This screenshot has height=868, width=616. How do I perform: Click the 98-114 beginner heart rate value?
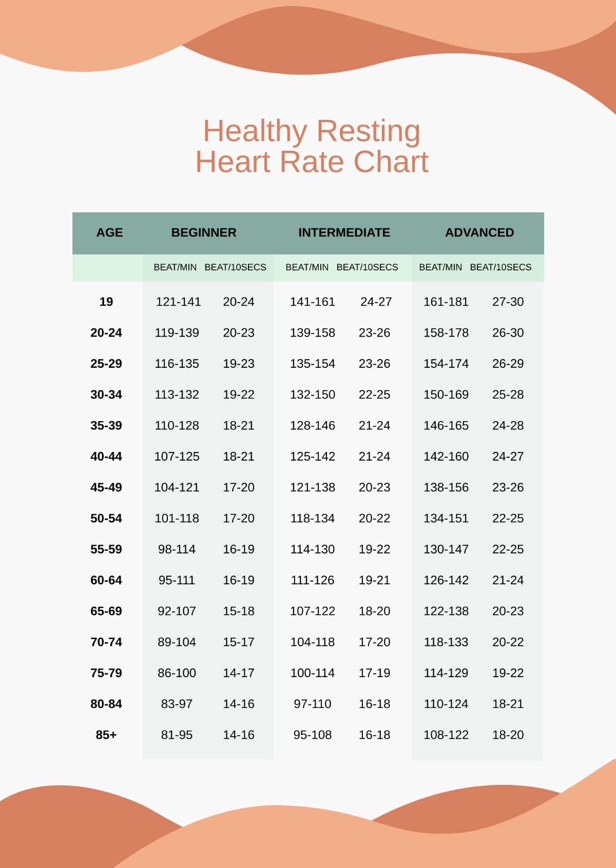177,549
